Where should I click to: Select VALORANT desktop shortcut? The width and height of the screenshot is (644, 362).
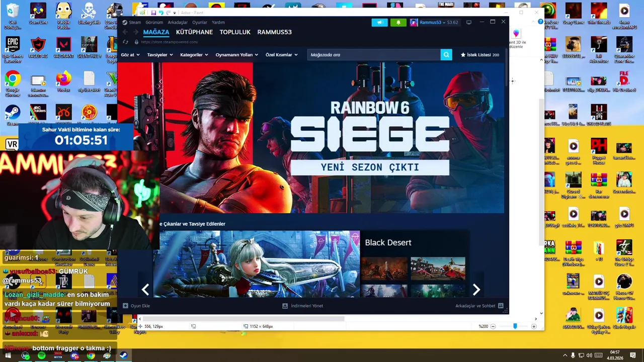(x=63, y=47)
